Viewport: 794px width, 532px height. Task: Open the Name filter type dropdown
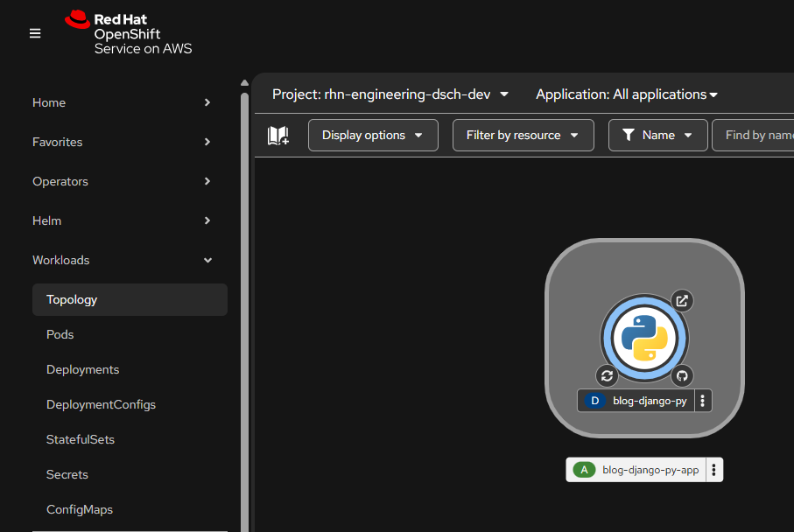(x=657, y=136)
